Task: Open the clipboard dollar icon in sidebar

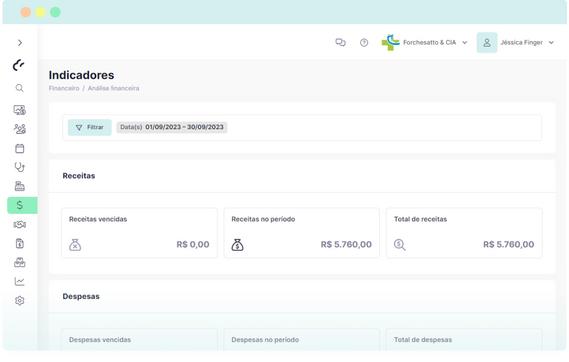Action: 20,243
